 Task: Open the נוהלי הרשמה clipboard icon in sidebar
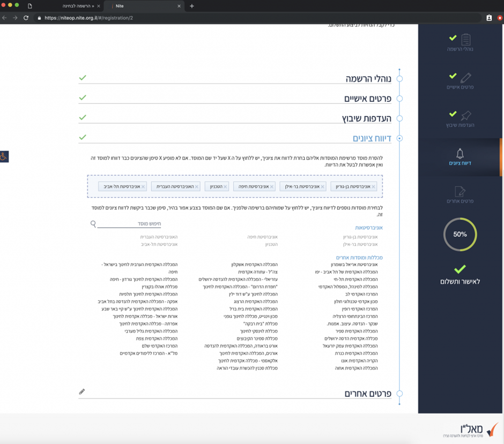tap(465, 39)
